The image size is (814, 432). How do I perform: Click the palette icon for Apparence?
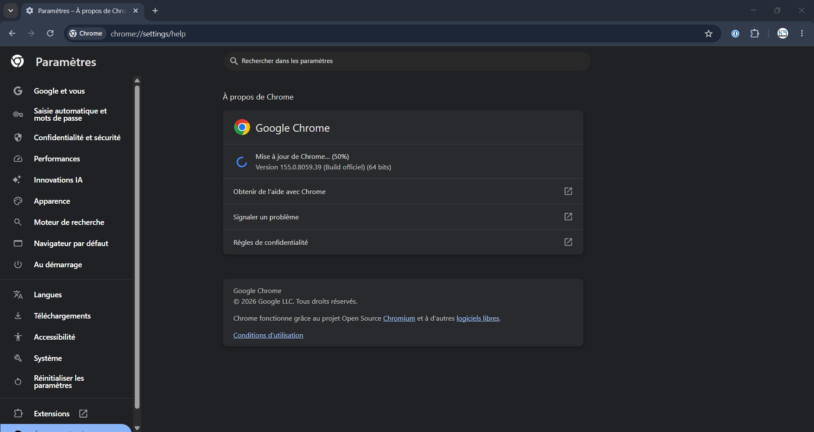pos(18,201)
